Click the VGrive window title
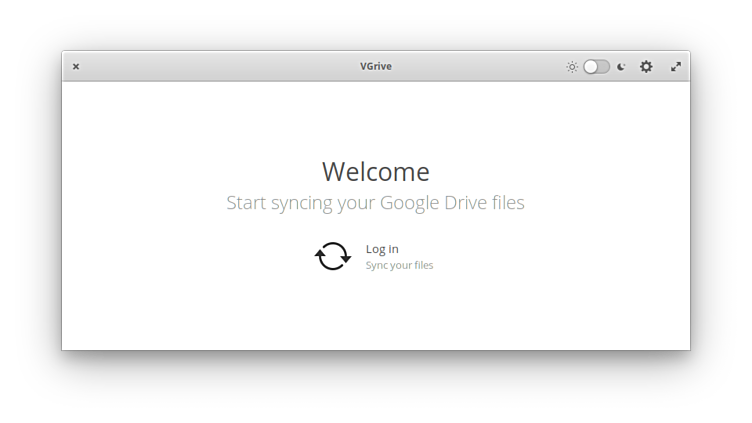 (x=376, y=67)
